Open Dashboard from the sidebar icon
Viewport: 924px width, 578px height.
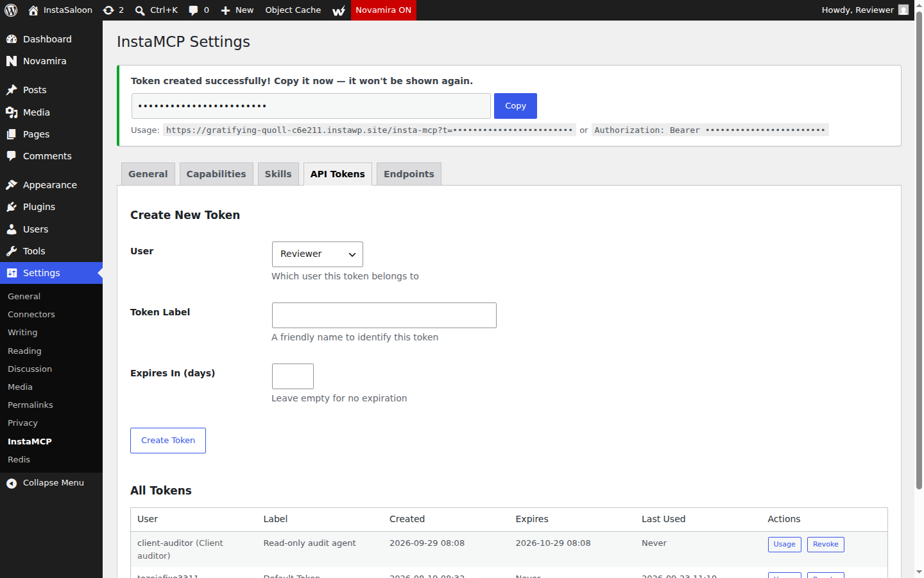point(12,39)
